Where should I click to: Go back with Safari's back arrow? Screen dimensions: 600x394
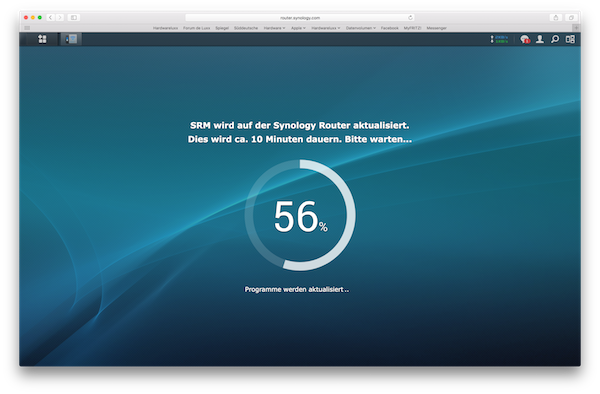(51, 18)
